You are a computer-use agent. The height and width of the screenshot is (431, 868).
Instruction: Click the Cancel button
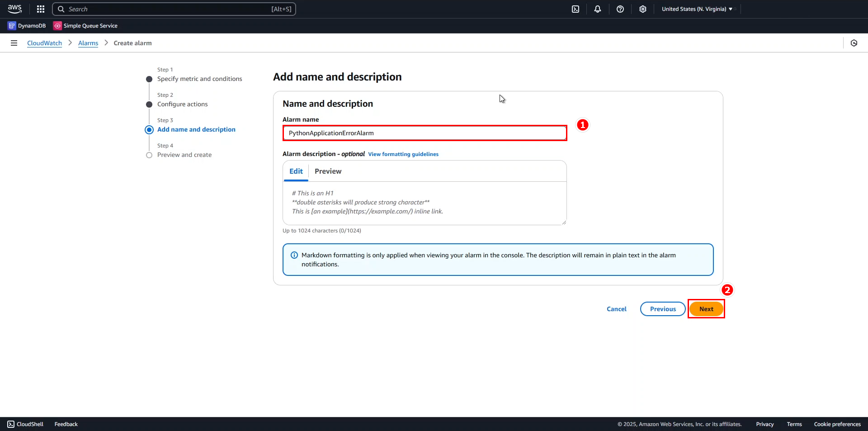coord(617,309)
